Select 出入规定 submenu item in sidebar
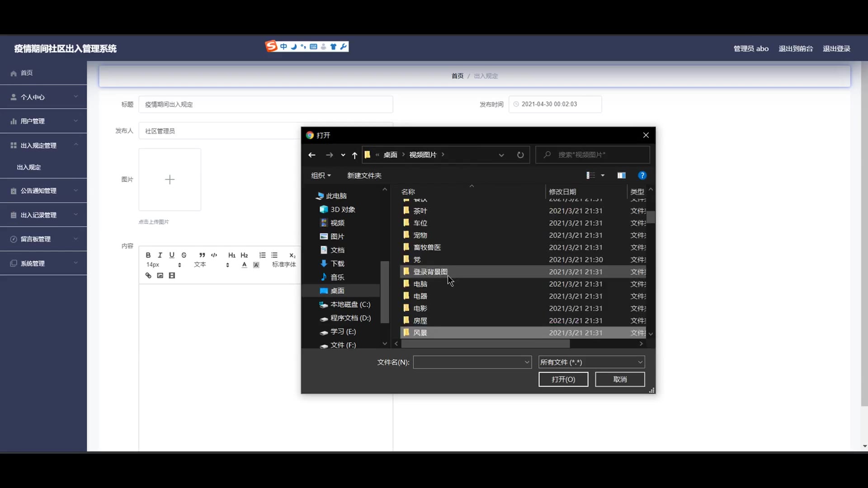 pyautogui.click(x=29, y=167)
